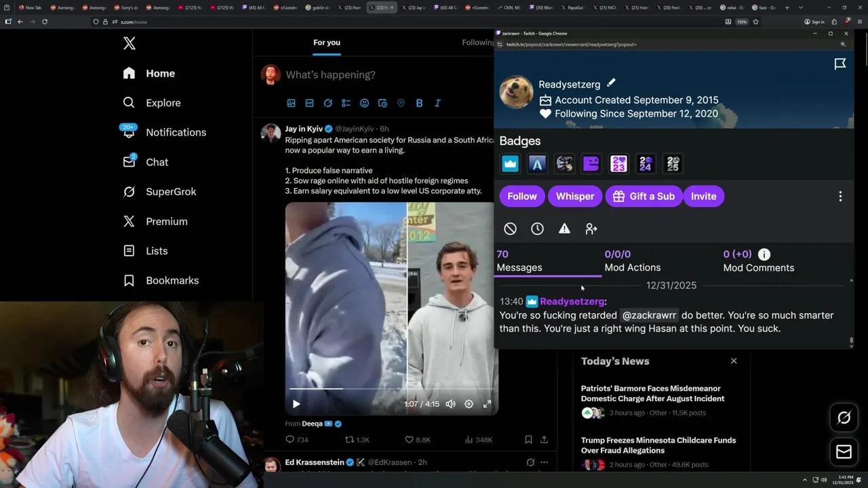This screenshot has height=488, width=868.
Task: Open Grok actions on Ed Krassenstein's post
Action: click(530, 462)
